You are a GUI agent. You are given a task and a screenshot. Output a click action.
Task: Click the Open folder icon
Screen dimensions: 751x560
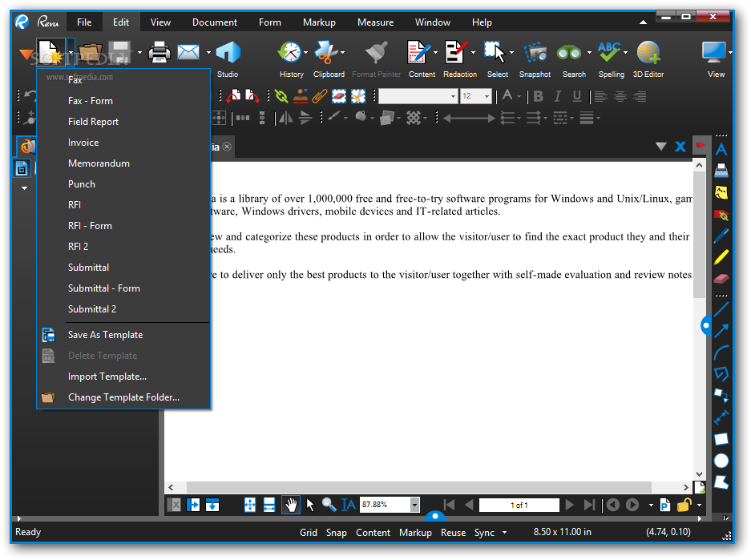[91, 53]
